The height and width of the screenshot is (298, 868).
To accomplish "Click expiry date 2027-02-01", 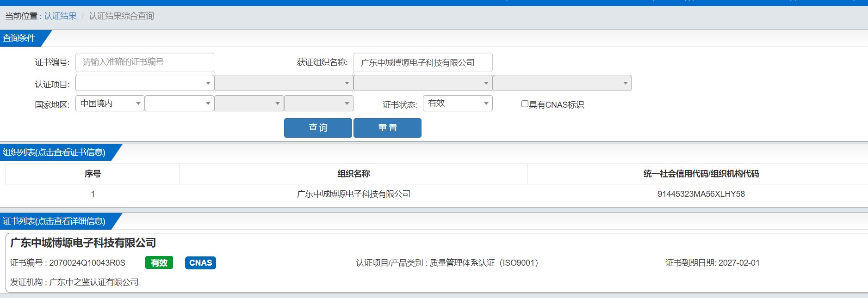I will tap(739, 263).
